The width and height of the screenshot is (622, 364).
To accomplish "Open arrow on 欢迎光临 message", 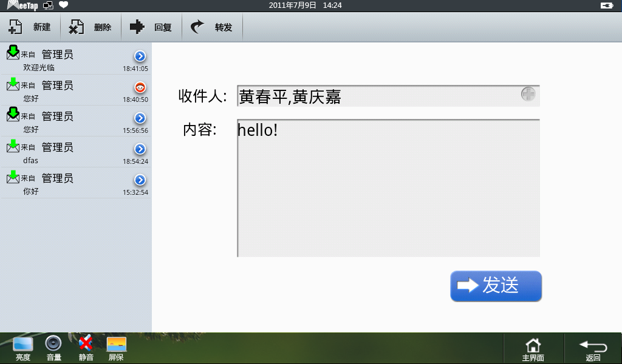I will (x=140, y=56).
